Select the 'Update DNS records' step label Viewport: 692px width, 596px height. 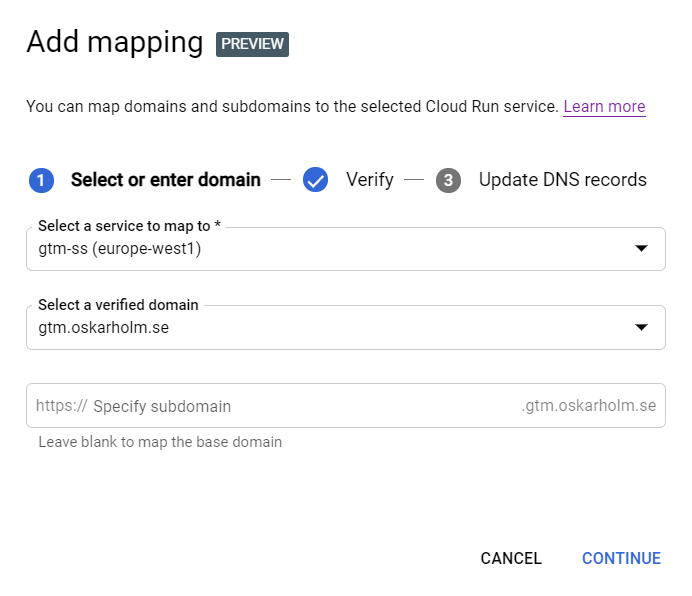tap(562, 180)
